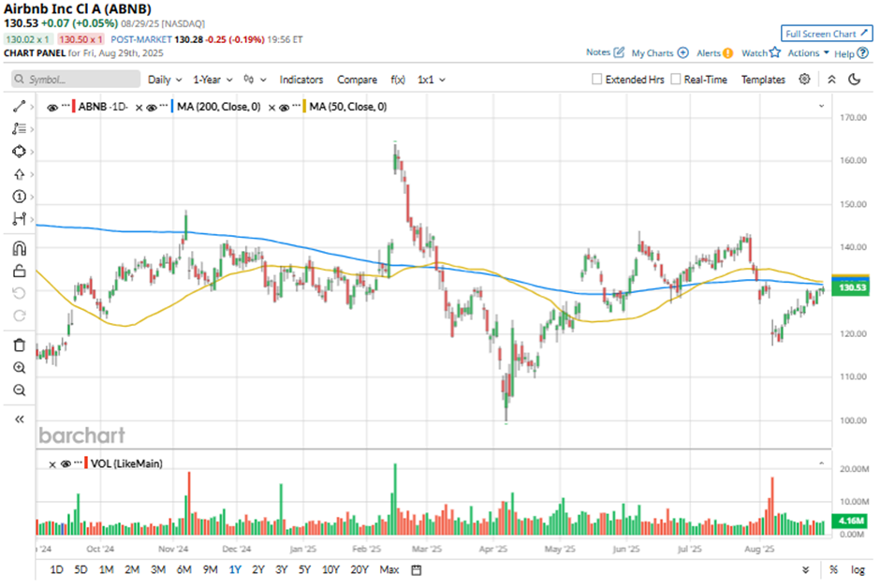Toggle dark mode with moon icon
The image size is (880, 588).
pos(854,79)
